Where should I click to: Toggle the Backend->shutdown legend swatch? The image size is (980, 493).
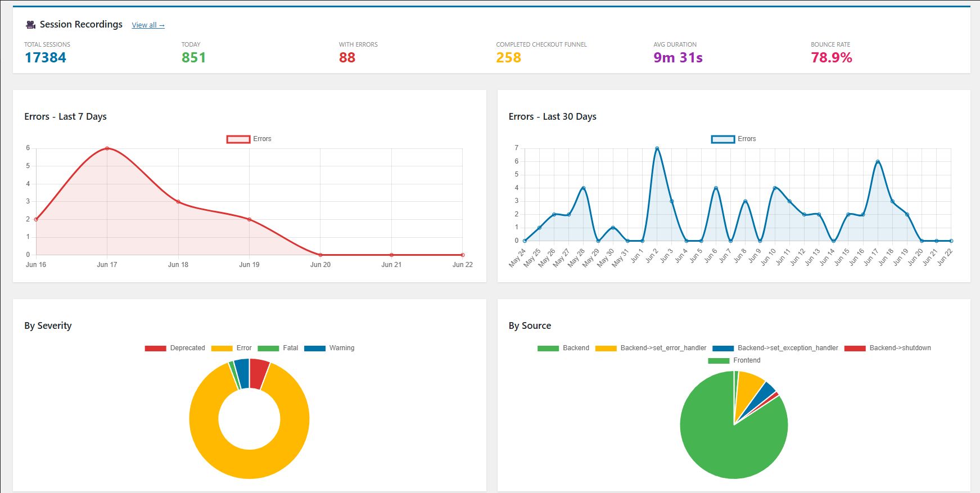[855, 348]
